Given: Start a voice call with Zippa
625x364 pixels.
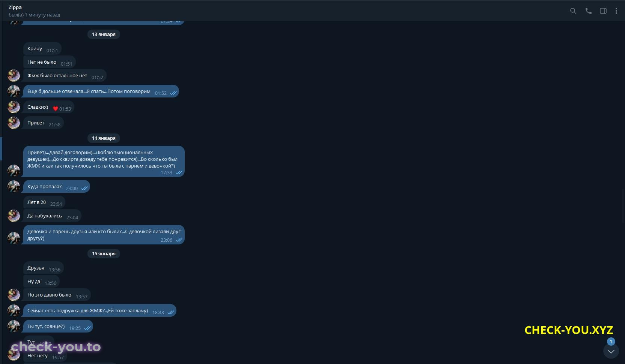Looking at the screenshot, I should pyautogui.click(x=588, y=11).
